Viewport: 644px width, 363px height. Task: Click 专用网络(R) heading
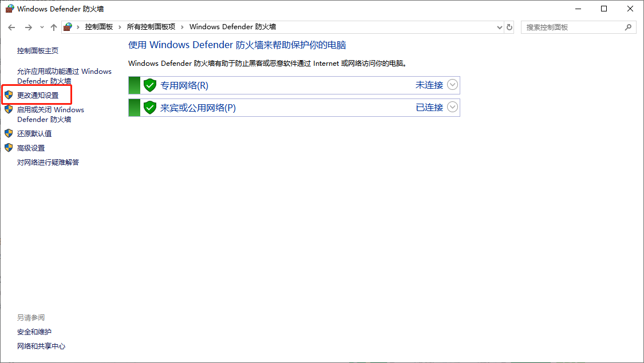coord(184,85)
